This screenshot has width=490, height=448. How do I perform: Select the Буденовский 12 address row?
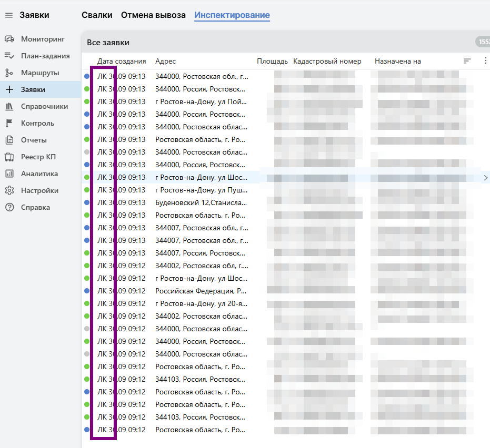pos(201,202)
